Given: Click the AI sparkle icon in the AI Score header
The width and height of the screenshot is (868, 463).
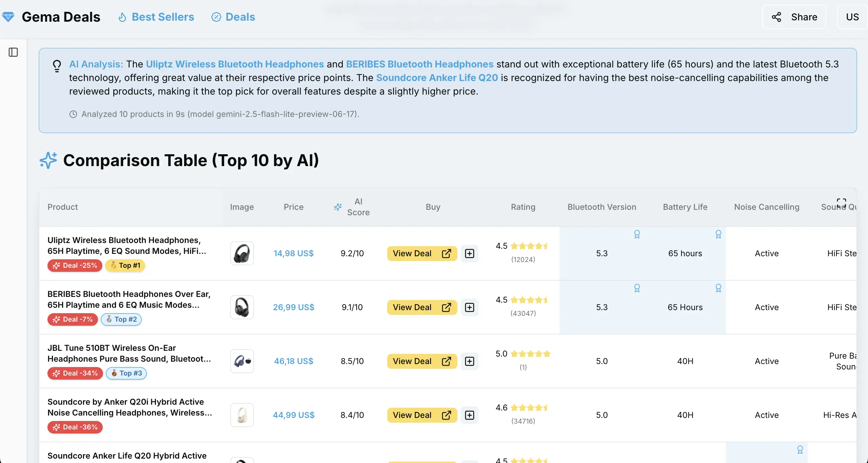Looking at the screenshot, I should coord(338,207).
